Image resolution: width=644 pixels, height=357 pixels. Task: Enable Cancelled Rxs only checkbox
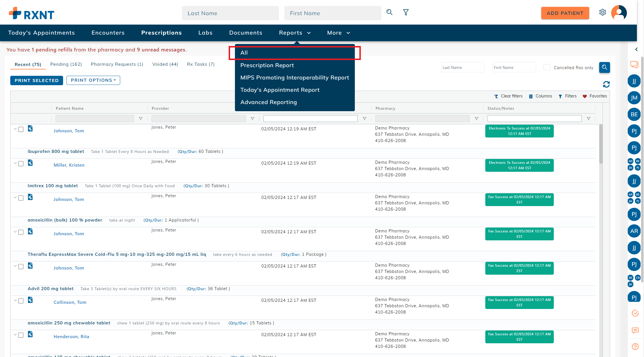547,67
